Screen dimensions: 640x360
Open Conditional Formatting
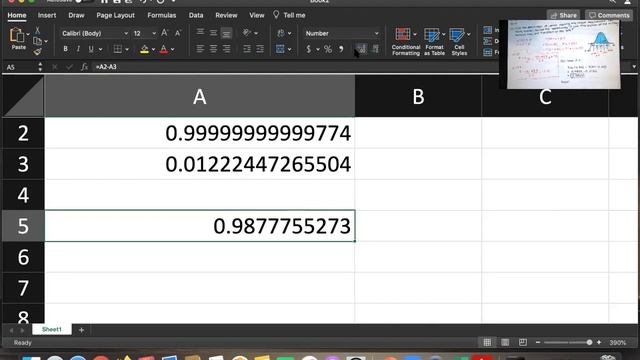point(405,41)
